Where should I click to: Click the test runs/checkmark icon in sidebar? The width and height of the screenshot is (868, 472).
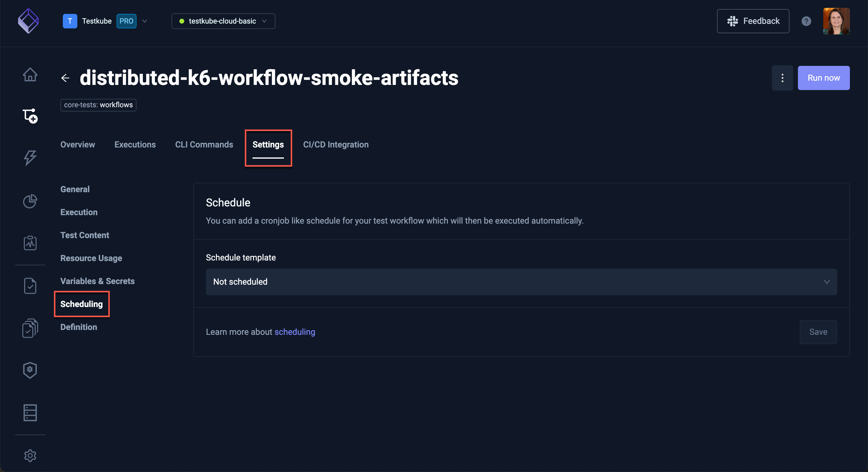point(30,285)
